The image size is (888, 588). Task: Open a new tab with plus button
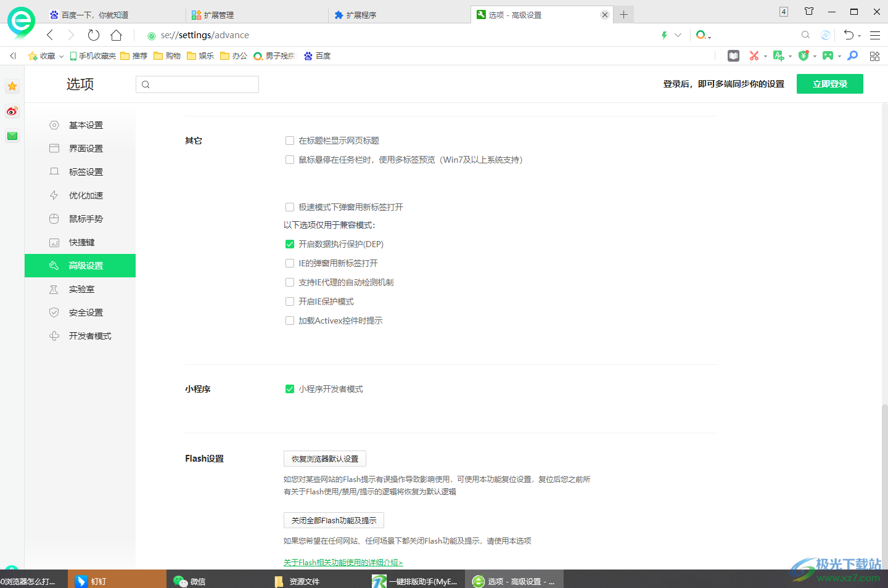click(x=624, y=15)
